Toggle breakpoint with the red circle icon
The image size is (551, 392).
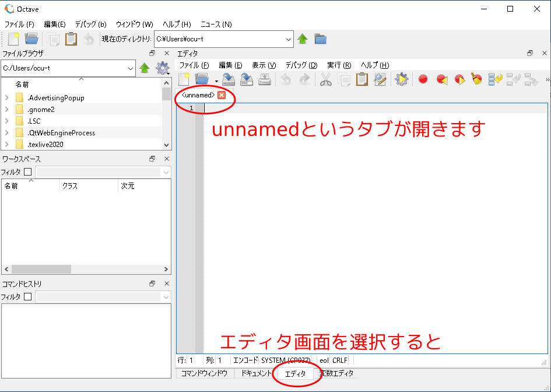(423, 79)
